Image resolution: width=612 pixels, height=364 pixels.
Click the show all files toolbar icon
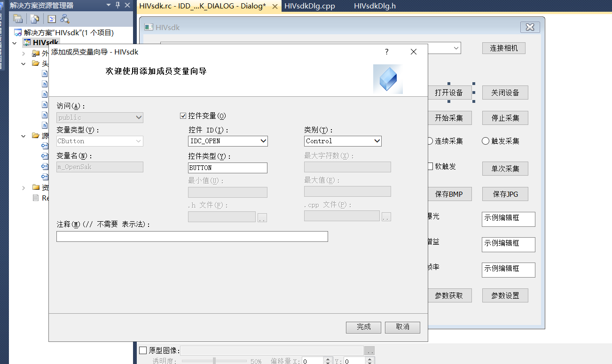35,19
